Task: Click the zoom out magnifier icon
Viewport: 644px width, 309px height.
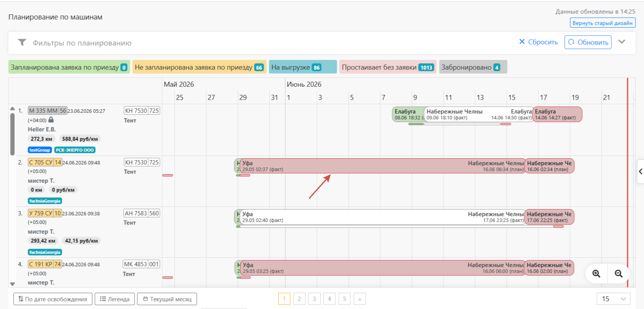Action: [x=619, y=274]
